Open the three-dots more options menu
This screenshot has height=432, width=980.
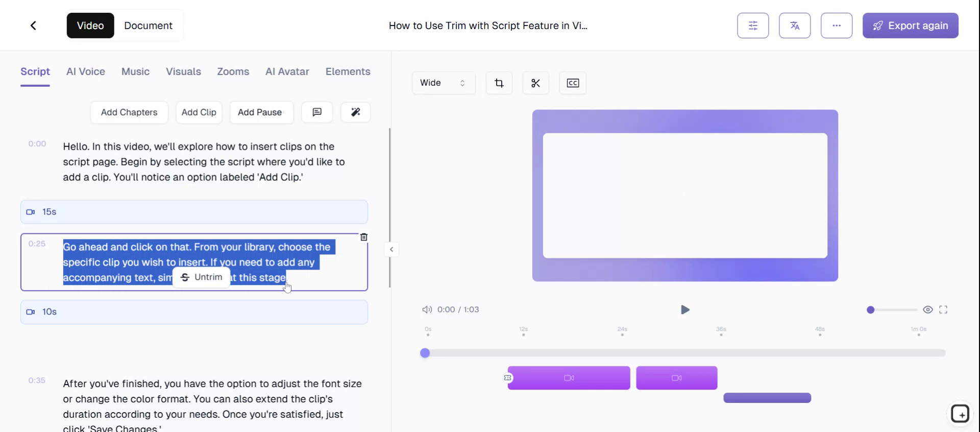pos(837,26)
